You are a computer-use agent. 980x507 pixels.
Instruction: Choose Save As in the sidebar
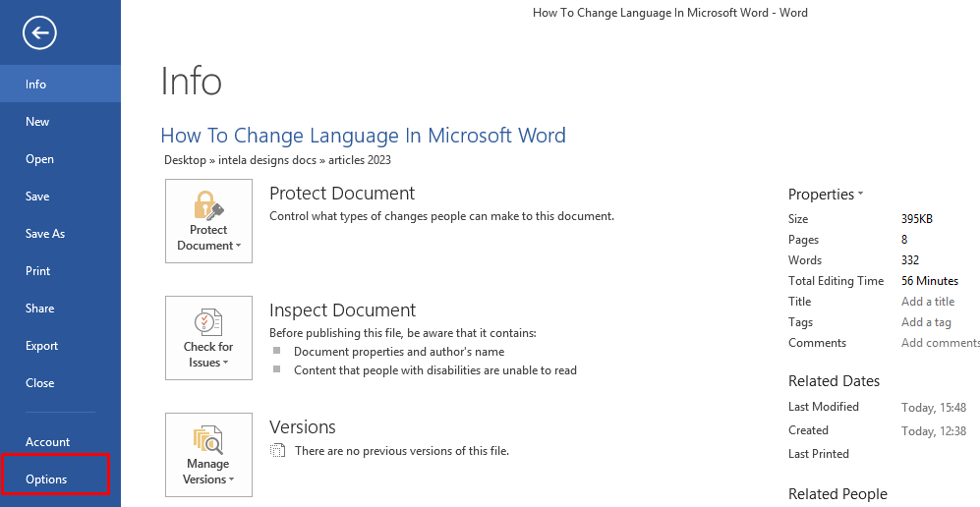point(60,234)
